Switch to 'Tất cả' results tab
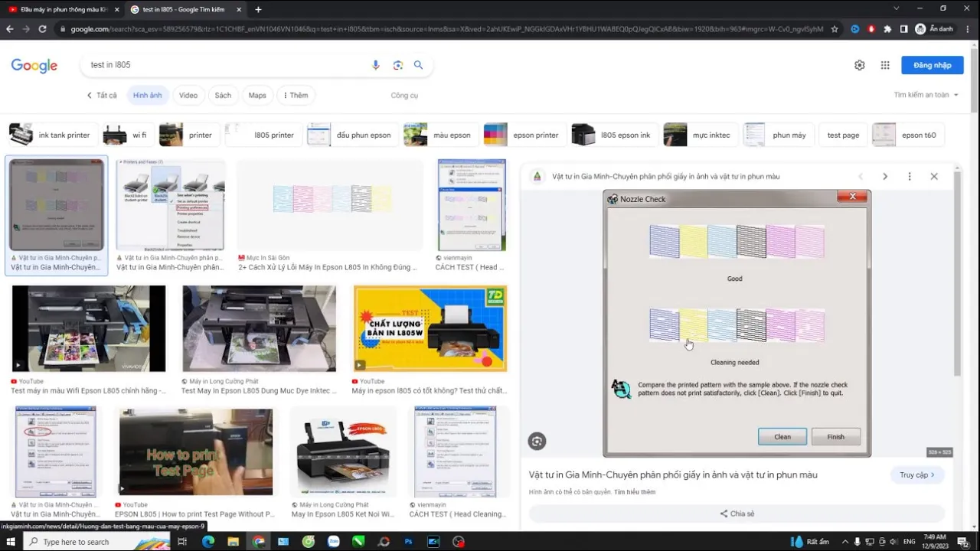Screen dimensions: 980x551 [x=102, y=95]
